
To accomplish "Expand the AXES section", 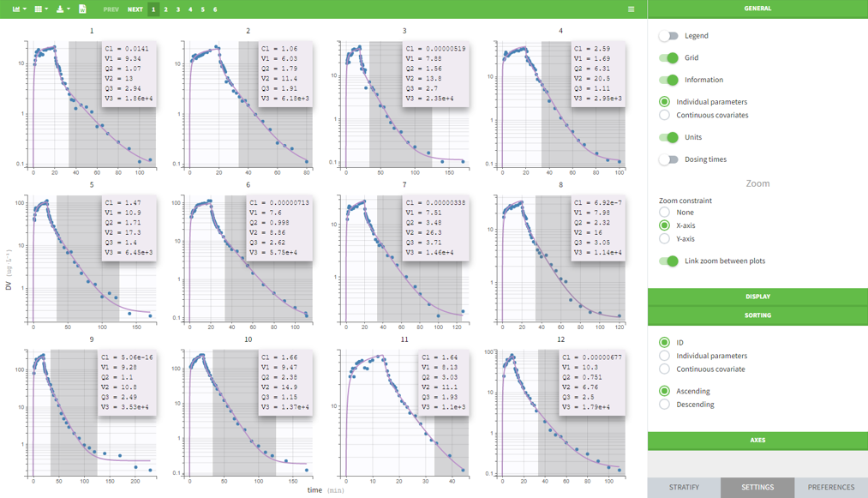I will [757, 441].
